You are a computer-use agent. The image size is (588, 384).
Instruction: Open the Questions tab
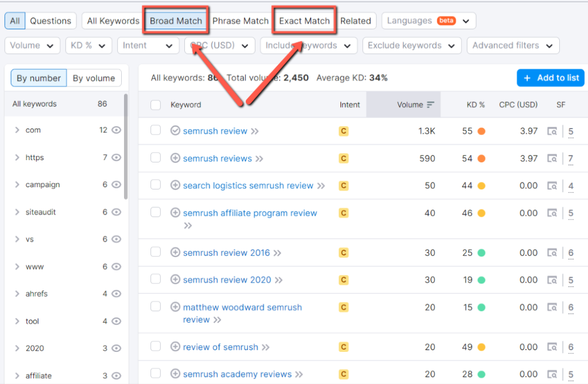(x=51, y=21)
